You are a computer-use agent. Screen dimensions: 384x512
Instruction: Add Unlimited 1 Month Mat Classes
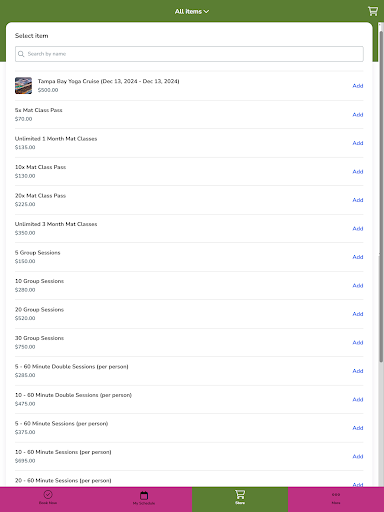pyautogui.click(x=358, y=143)
